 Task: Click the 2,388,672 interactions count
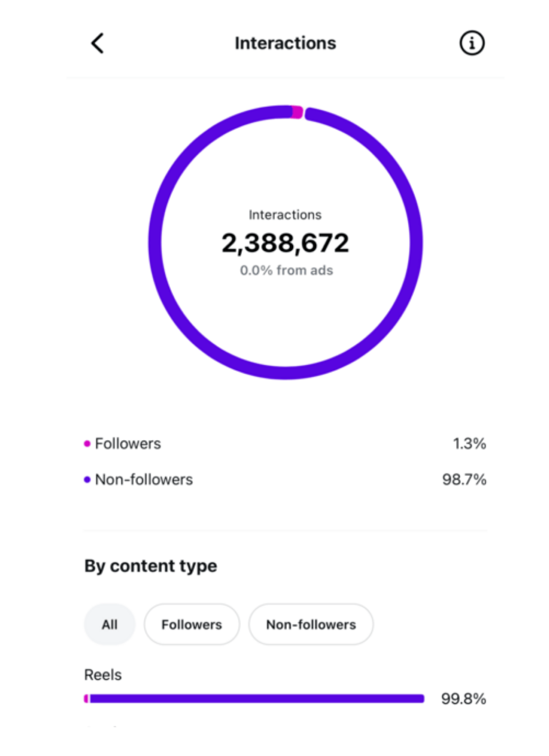point(285,243)
